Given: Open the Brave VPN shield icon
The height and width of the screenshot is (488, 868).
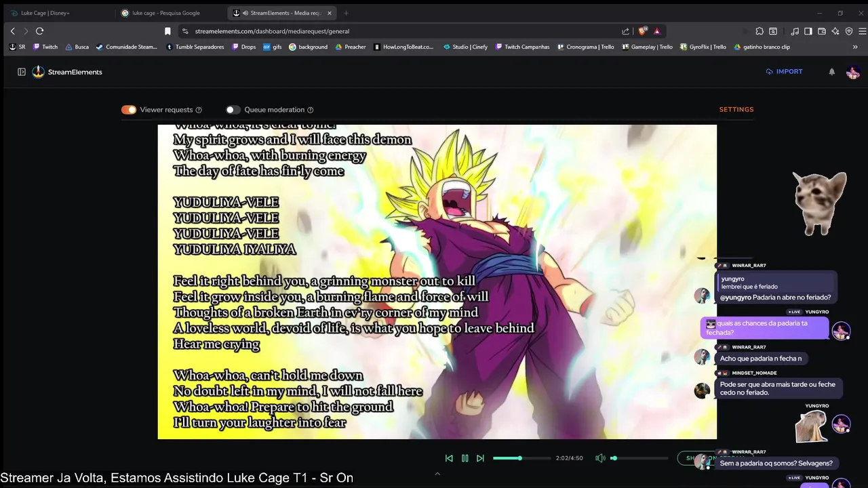Looking at the screenshot, I should coord(848,31).
